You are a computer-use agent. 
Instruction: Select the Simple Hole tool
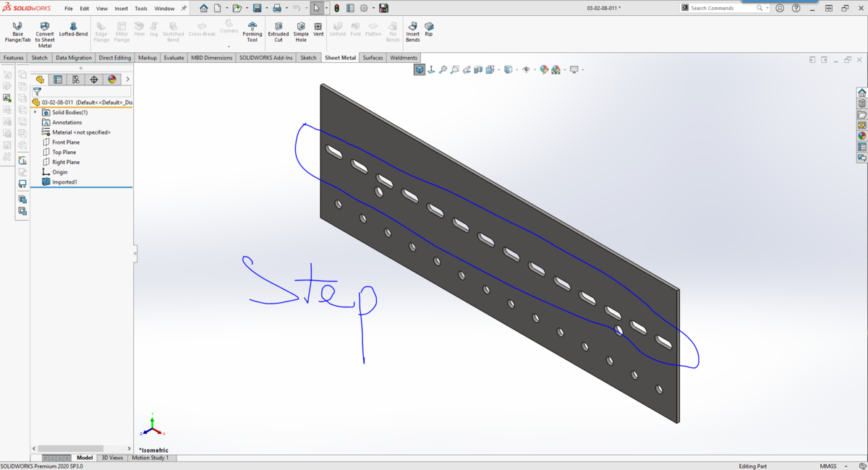[x=301, y=33]
